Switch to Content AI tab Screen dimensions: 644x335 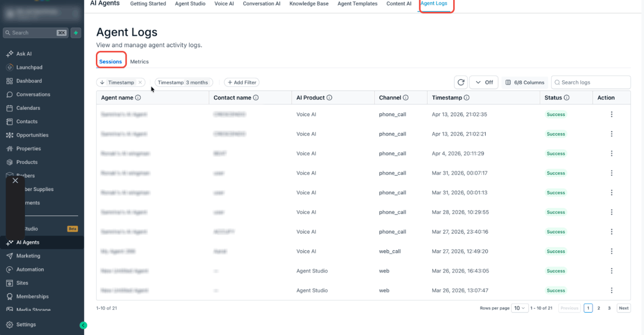click(x=399, y=3)
